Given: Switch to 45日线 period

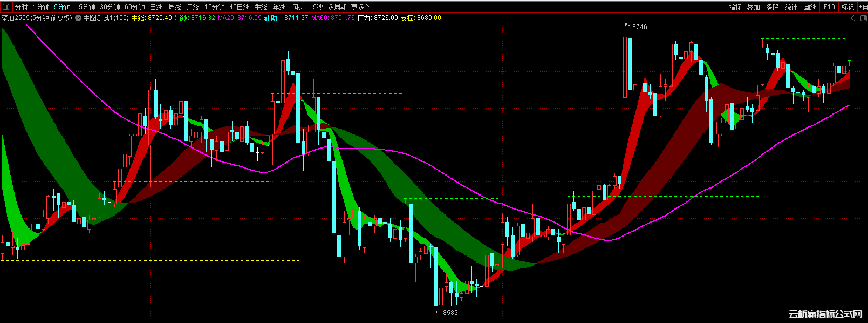Looking at the screenshot, I should click(240, 7).
